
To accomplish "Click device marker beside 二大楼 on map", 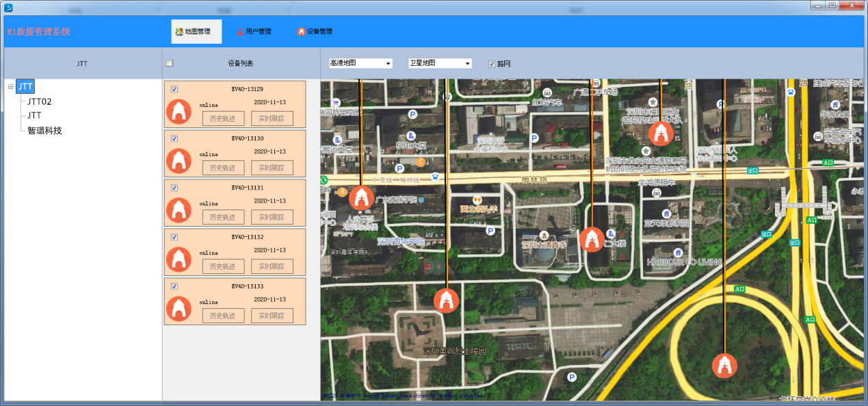I will [x=592, y=240].
